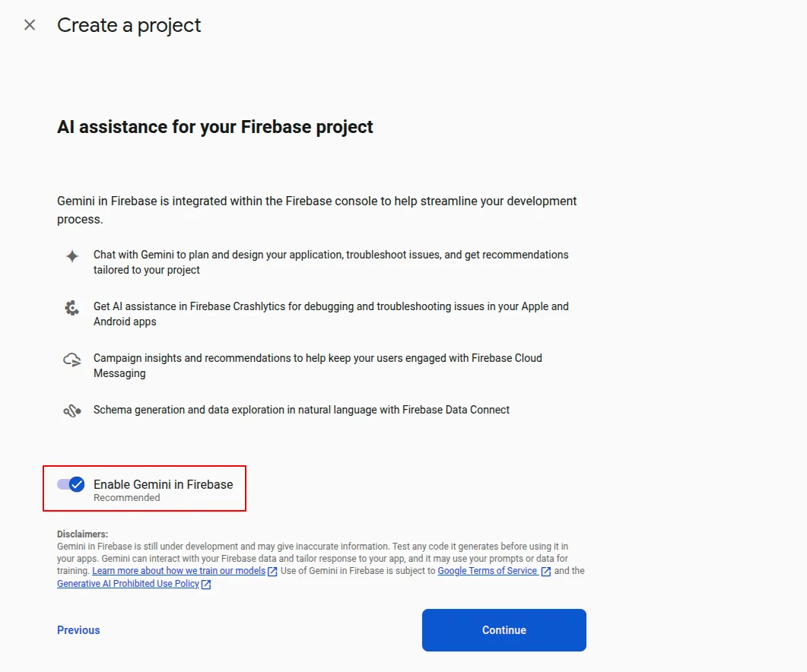
Task: Click the AI assistance heading
Action: (215, 126)
